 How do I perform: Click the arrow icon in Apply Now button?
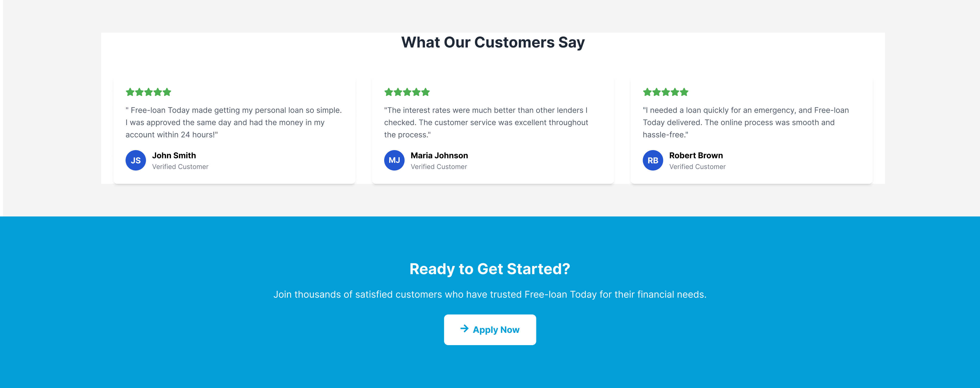tap(464, 329)
